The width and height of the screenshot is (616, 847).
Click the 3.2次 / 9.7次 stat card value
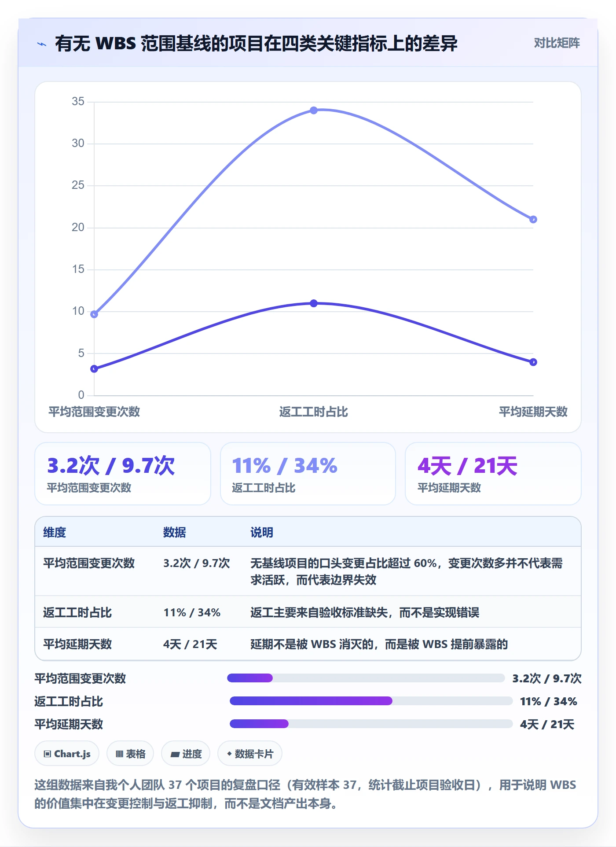click(x=111, y=466)
